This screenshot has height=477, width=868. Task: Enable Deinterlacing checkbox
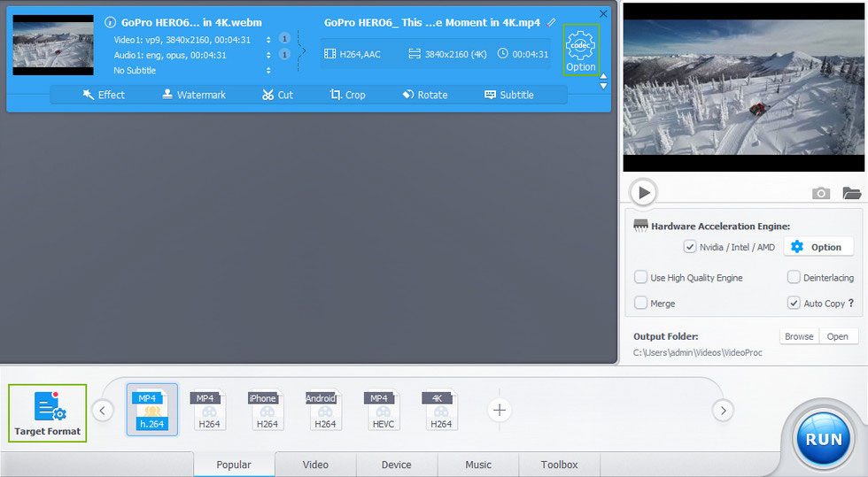(x=794, y=277)
